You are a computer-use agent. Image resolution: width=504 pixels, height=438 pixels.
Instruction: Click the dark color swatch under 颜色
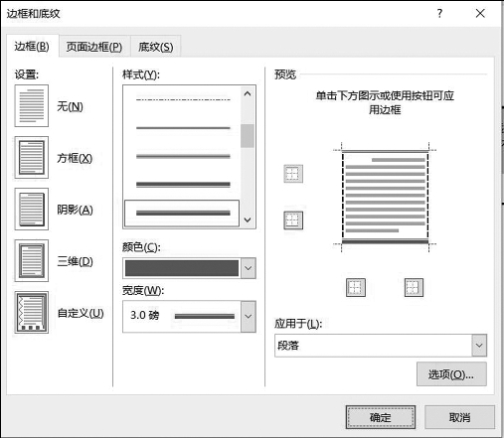182,268
